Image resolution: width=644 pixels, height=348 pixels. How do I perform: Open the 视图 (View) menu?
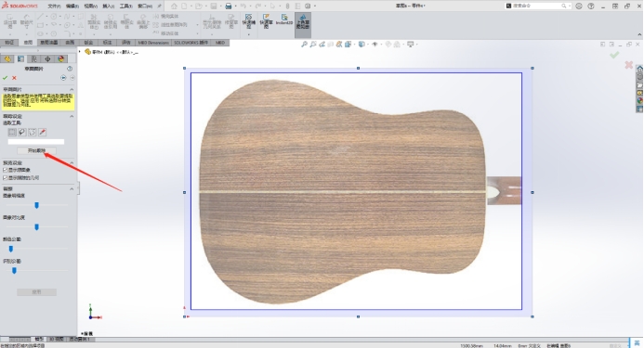[90, 6]
